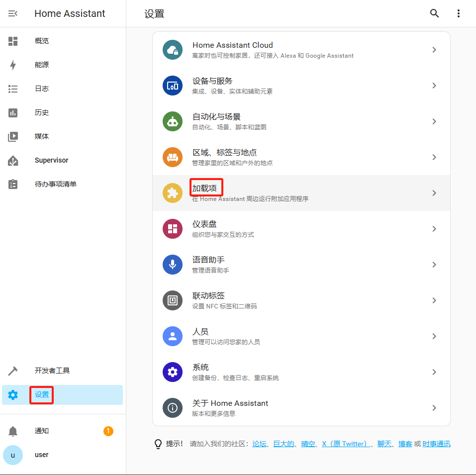
Task: Click the 日志 list icon
Action: coord(13,89)
